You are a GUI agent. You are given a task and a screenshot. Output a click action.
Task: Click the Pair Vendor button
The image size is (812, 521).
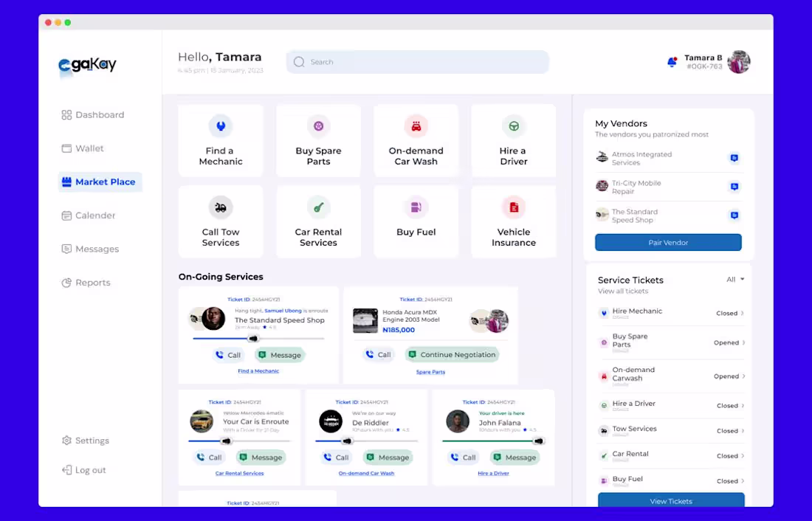(x=668, y=242)
